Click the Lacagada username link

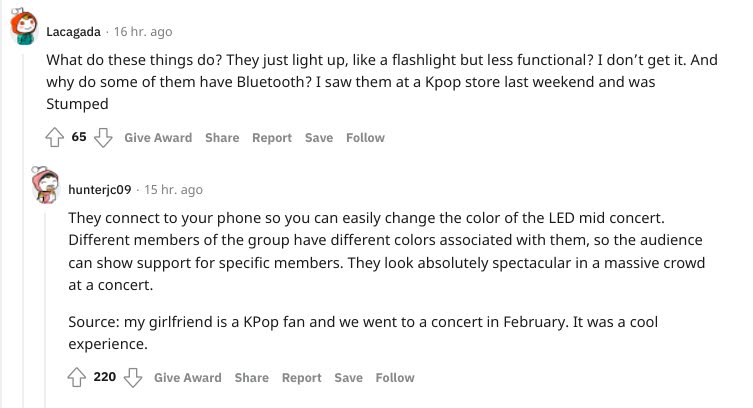[73, 30]
